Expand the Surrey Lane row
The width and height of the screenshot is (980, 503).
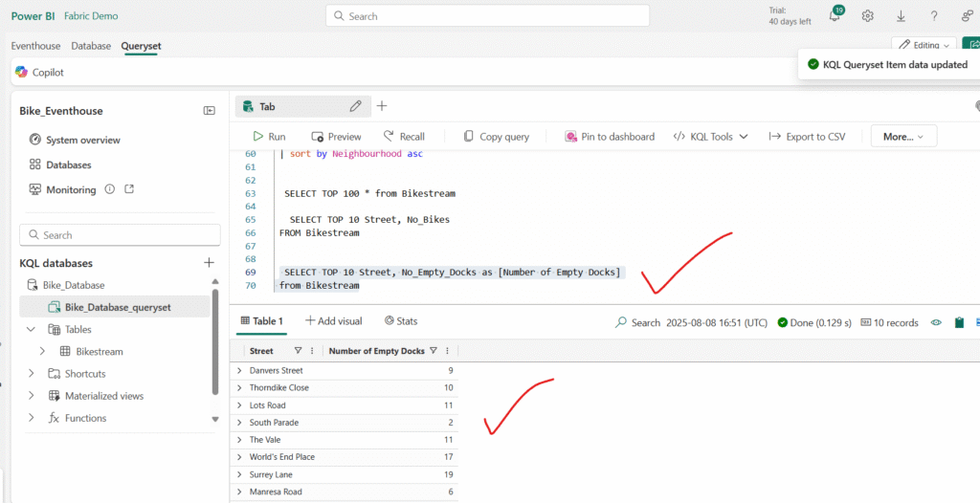[x=239, y=474]
